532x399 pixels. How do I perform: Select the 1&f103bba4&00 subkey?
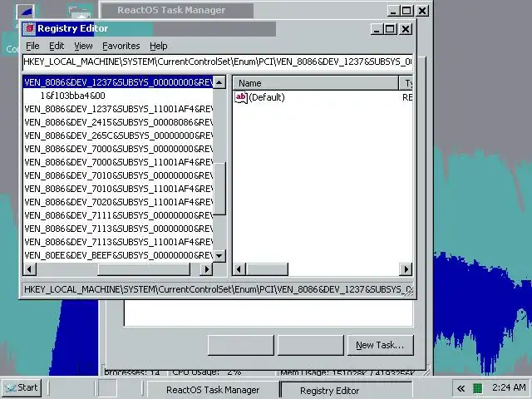pyautogui.click(x=72, y=96)
